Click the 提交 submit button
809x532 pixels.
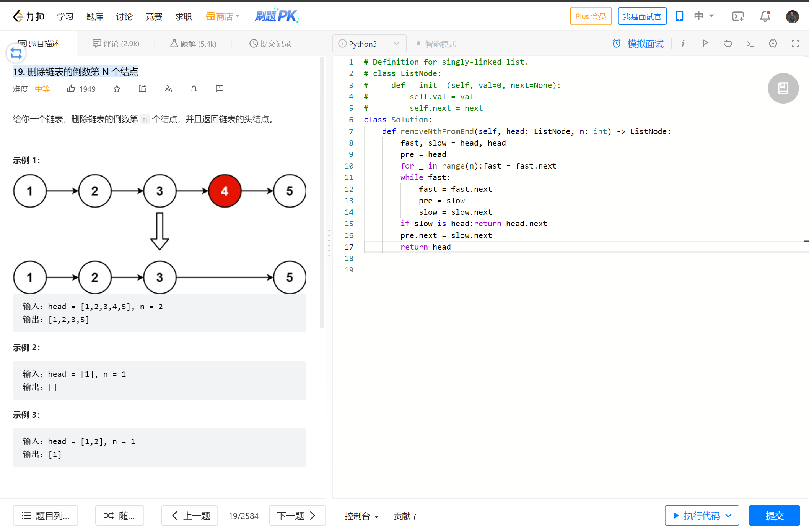coord(774,516)
